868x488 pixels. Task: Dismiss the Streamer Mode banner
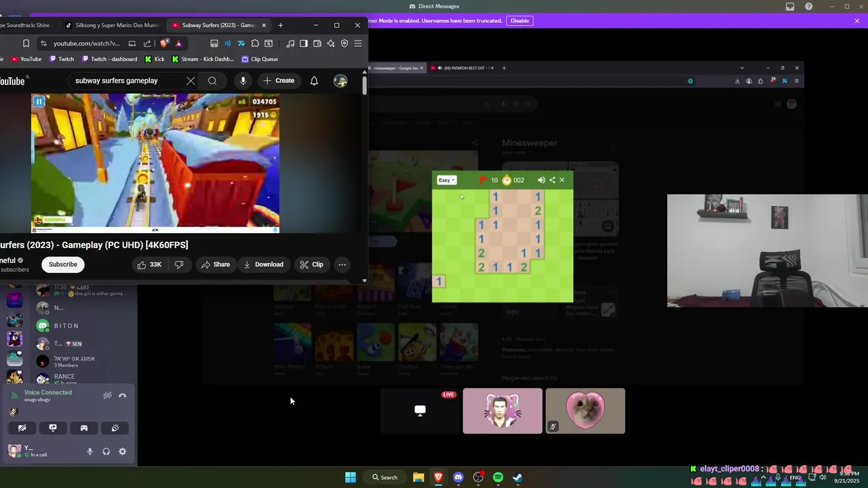[x=857, y=21]
